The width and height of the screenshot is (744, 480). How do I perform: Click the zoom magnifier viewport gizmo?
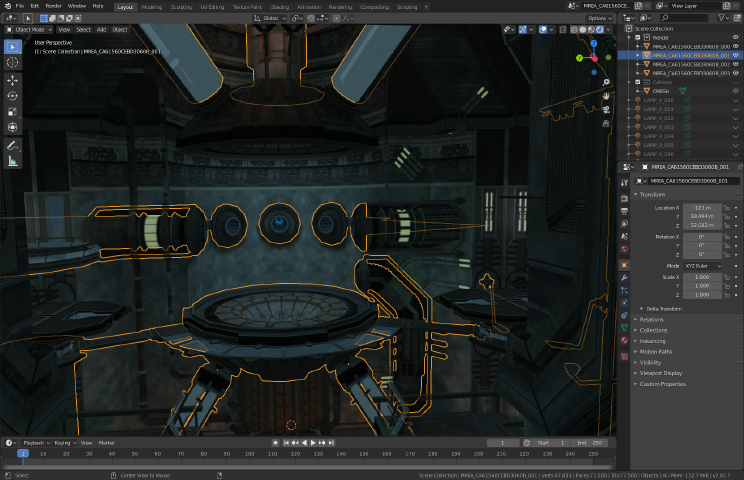[606, 82]
